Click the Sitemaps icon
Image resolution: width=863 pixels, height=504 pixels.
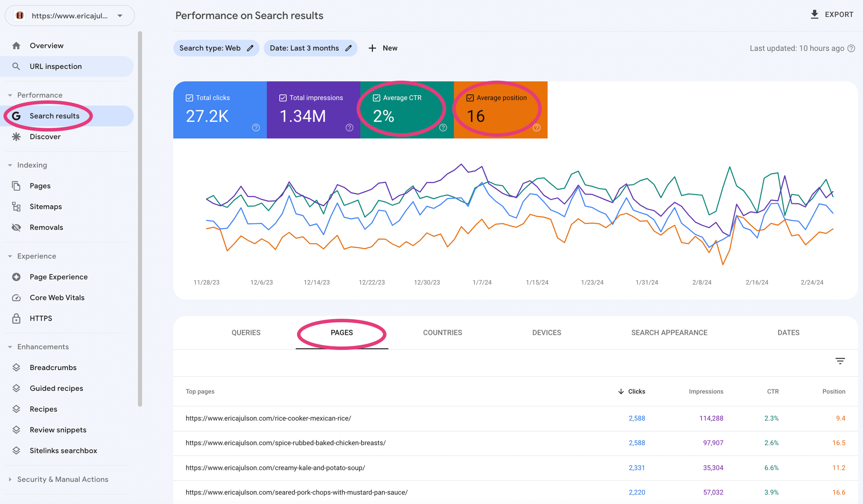click(x=16, y=207)
